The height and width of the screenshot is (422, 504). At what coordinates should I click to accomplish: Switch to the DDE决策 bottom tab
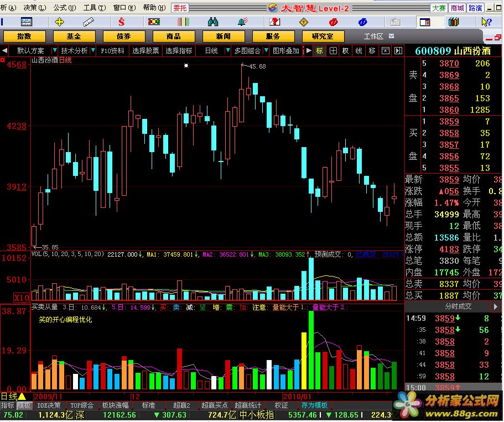(x=49, y=405)
